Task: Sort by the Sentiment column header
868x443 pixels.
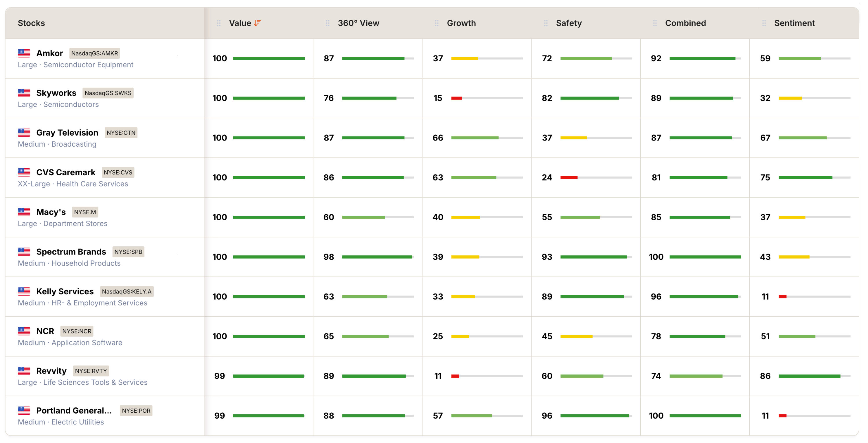Action: pos(794,23)
